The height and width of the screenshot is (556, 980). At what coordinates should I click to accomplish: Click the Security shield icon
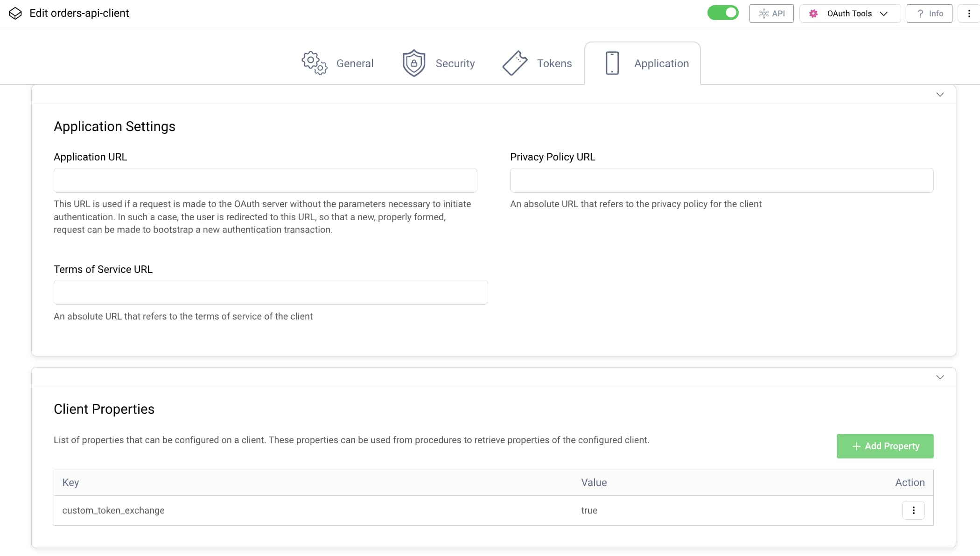(413, 63)
